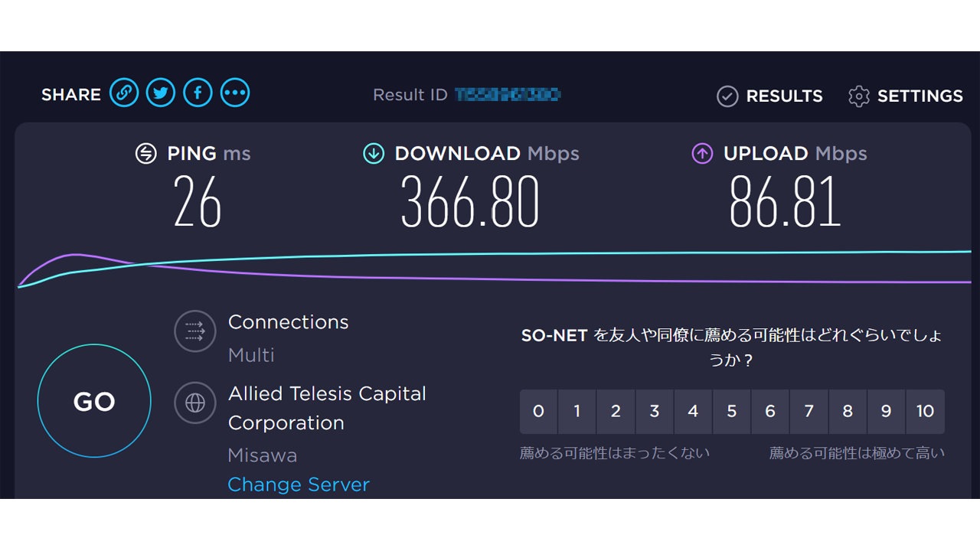The height and width of the screenshot is (551, 980).
Task: Click the blurred Result ID value
Action: 508,95
